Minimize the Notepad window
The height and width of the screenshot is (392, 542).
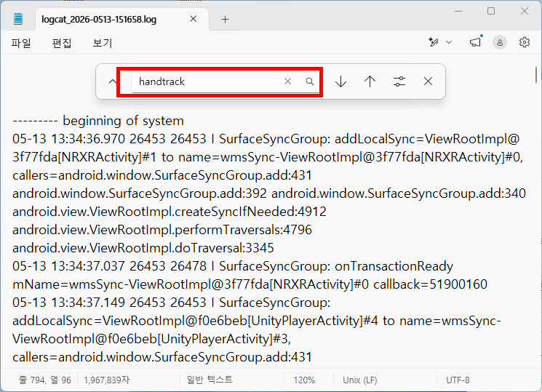tap(458, 11)
